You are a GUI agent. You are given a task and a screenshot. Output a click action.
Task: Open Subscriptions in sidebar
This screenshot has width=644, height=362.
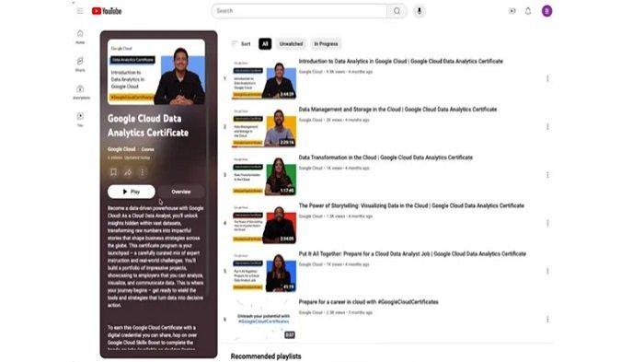coord(81,92)
